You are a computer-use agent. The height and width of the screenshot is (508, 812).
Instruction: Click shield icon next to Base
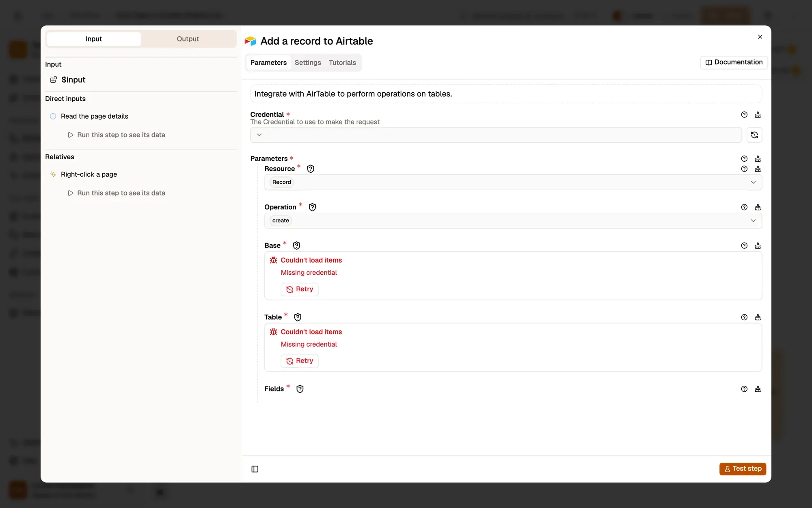pos(296,245)
